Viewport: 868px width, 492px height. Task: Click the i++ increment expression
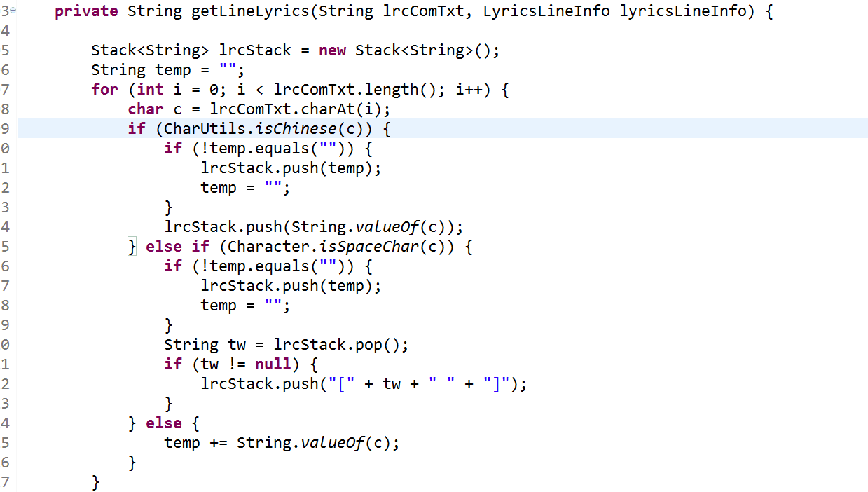(x=469, y=90)
